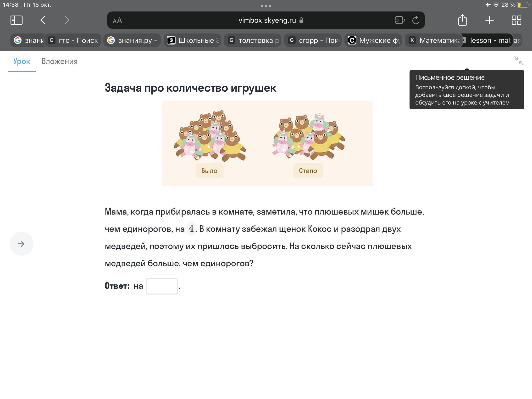Switch to the гто - Поиск tab
The width and height of the screenshot is (532, 399).
click(73, 40)
